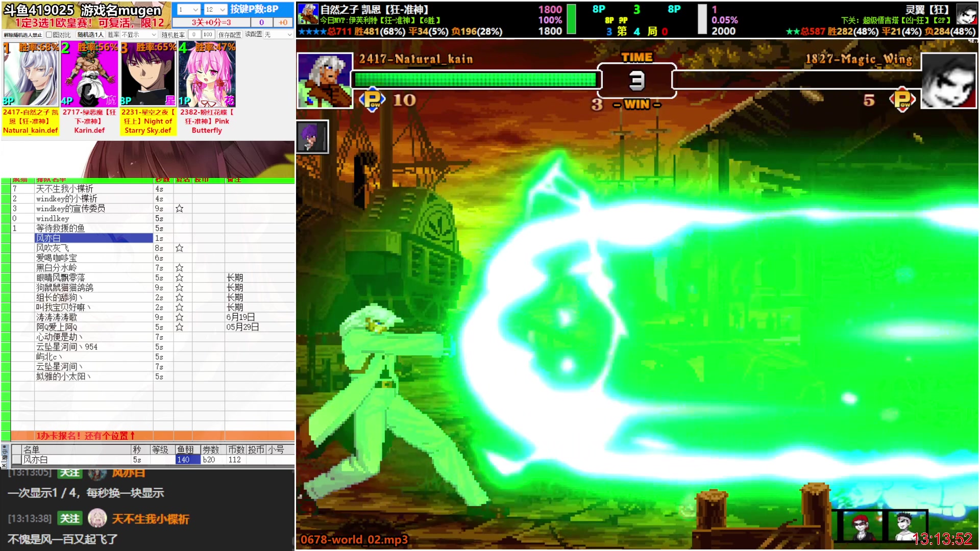Select Night of Starry Sky portrait
The image size is (980, 551).
coord(148,74)
